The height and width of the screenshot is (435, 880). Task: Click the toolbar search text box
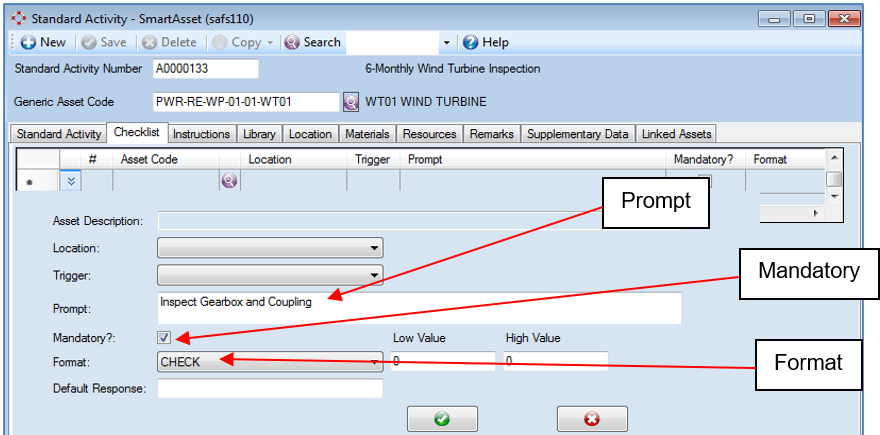[392, 43]
